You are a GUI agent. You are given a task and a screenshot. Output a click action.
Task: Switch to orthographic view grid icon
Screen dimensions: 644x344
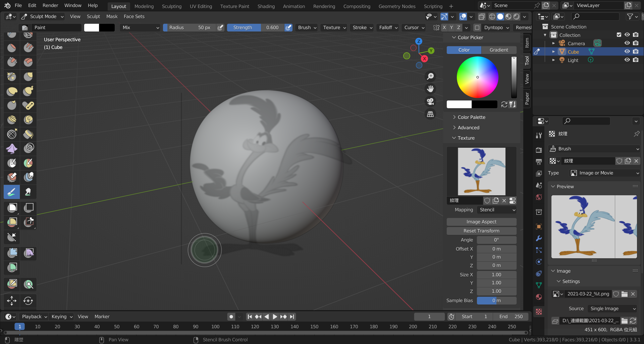pyautogui.click(x=430, y=114)
